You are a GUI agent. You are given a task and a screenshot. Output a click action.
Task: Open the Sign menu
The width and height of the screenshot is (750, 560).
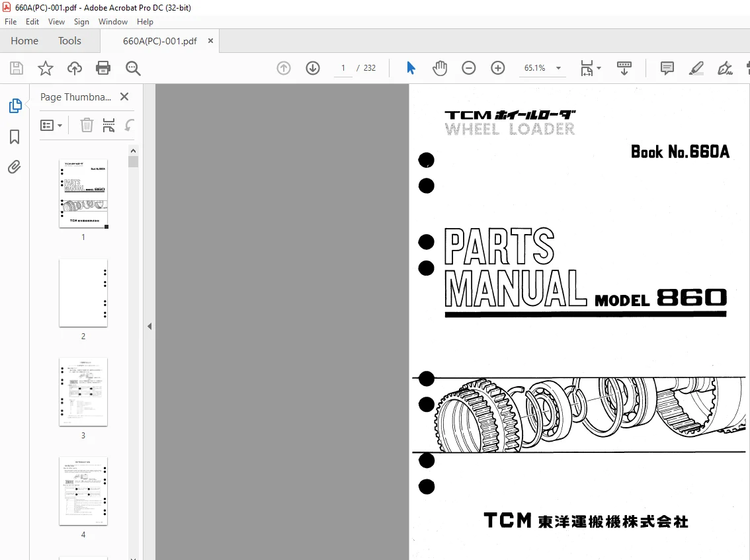point(81,22)
